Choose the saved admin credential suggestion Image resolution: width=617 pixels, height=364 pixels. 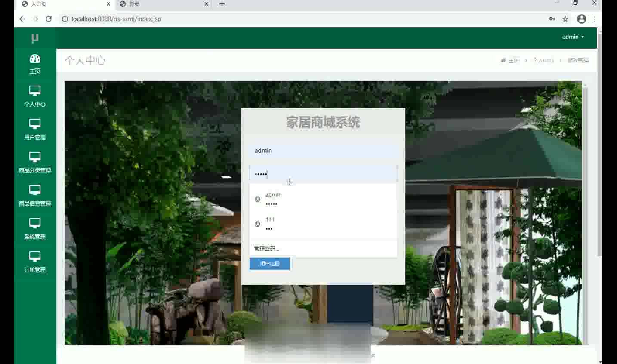click(x=323, y=199)
